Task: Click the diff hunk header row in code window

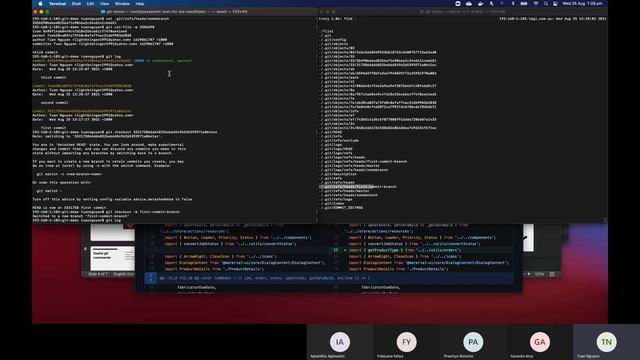Action: pyautogui.click(x=329, y=278)
